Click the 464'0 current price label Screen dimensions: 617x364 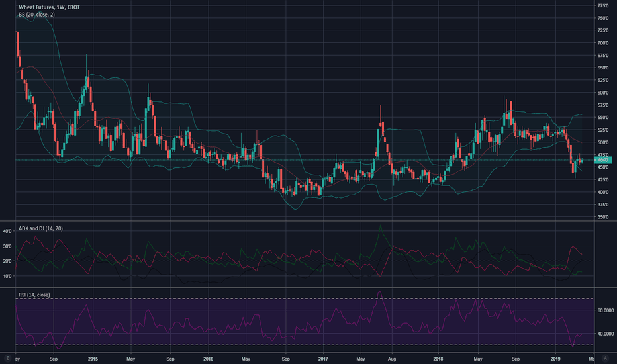603,160
